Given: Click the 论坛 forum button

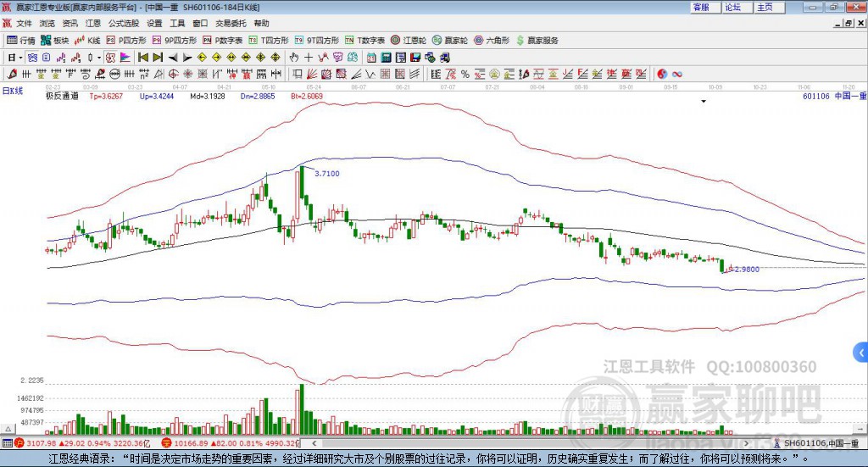Looking at the screenshot, I should coord(737,7).
